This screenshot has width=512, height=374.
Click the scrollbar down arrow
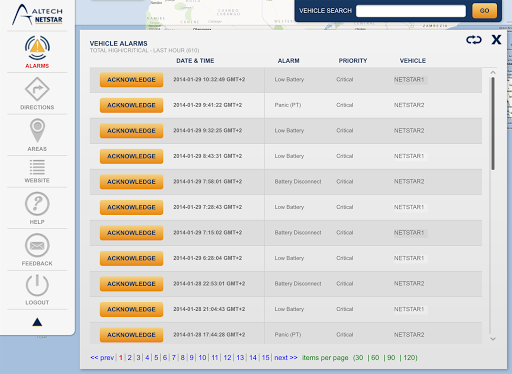493,339
